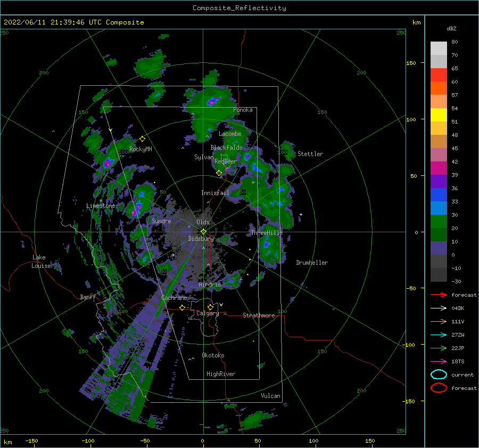Click the Airdrie city label
The width and height of the screenshot is (479, 448).
click(x=210, y=284)
